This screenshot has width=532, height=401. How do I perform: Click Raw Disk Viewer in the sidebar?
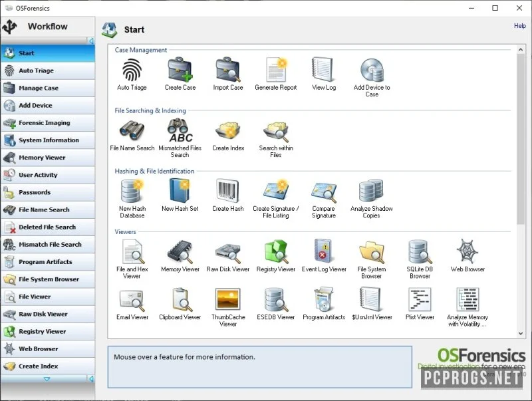pyautogui.click(x=48, y=314)
